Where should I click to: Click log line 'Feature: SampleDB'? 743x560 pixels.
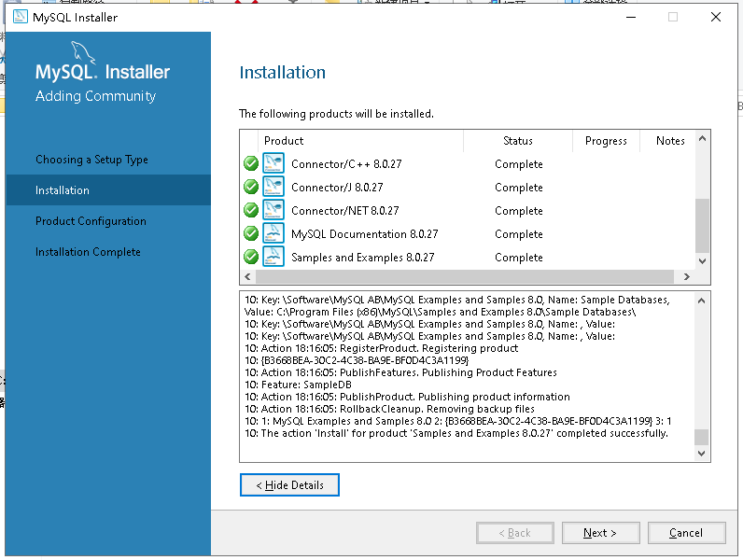tap(298, 385)
